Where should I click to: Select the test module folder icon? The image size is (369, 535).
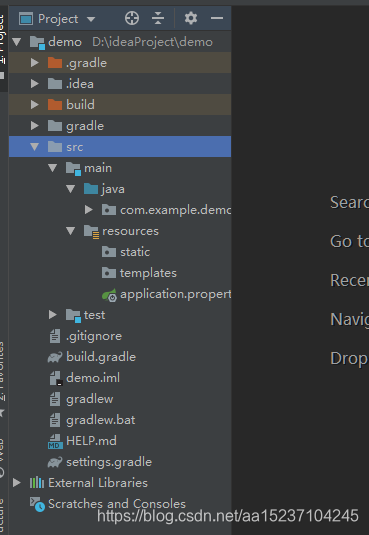[x=73, y=316]
